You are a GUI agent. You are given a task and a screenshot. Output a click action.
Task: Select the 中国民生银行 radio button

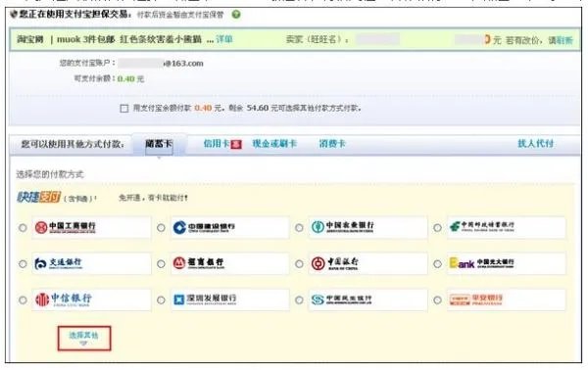299,300
